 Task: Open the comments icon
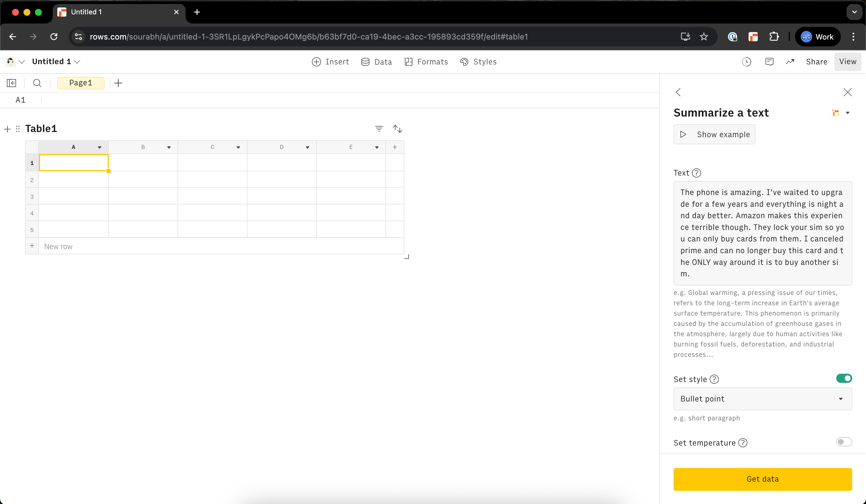pos(769,62)
